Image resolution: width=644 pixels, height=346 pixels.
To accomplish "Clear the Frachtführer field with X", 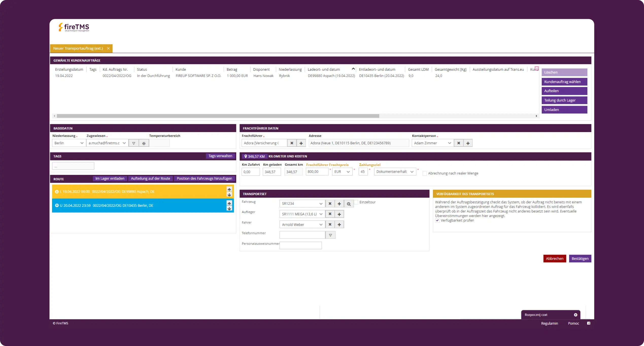I will [292, 143].
